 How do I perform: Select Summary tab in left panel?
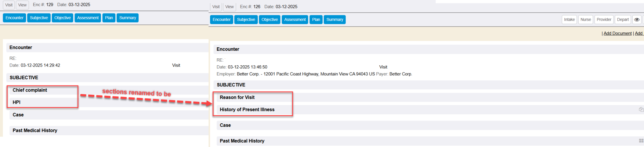[x=128, y=18]
